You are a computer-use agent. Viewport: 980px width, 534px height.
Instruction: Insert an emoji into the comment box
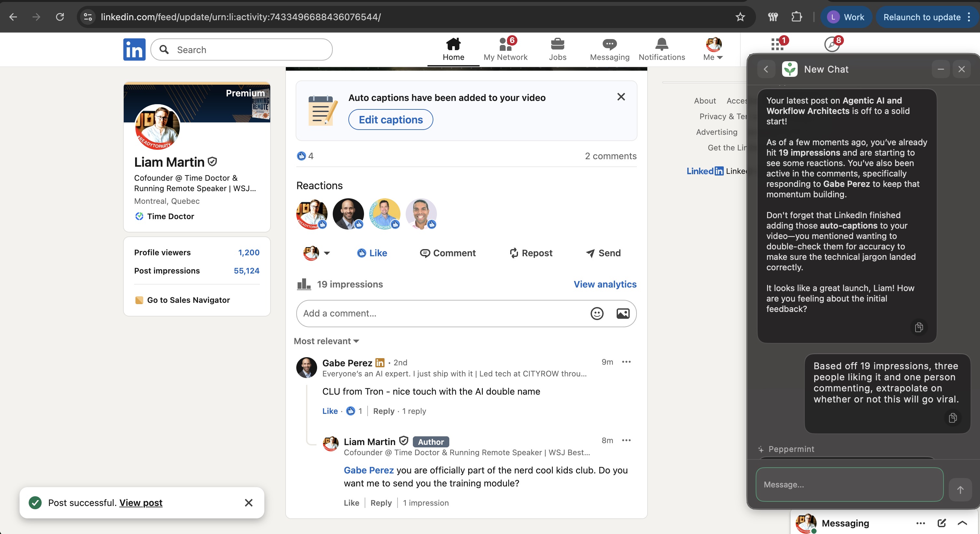coord(597,314)
